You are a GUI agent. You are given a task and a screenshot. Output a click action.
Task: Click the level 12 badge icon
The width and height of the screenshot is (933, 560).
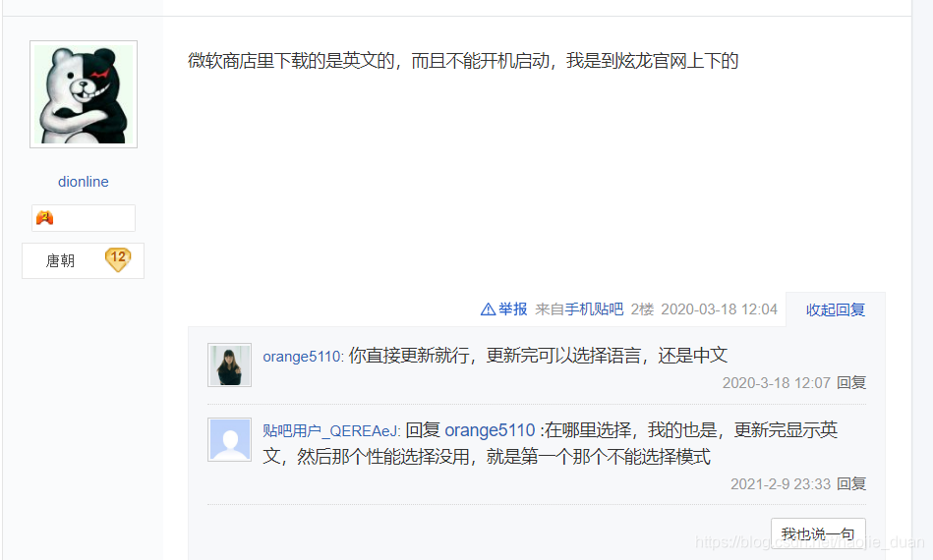pos(118,259)
